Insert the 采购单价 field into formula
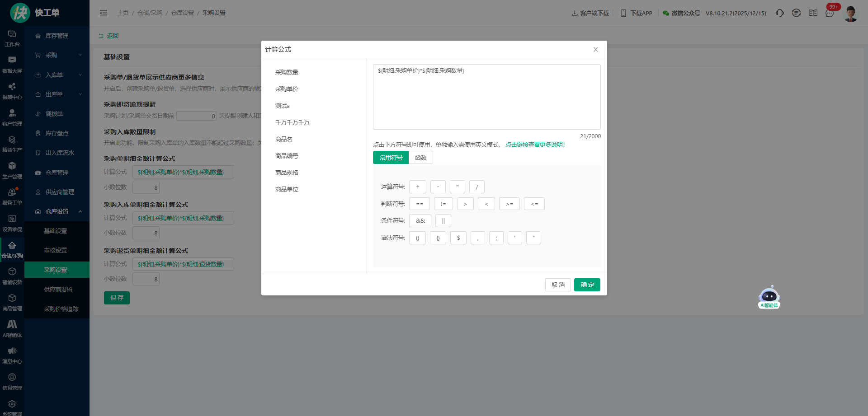Screen dimensions: 868x416 pyautogui.click(x=287, y=89)
